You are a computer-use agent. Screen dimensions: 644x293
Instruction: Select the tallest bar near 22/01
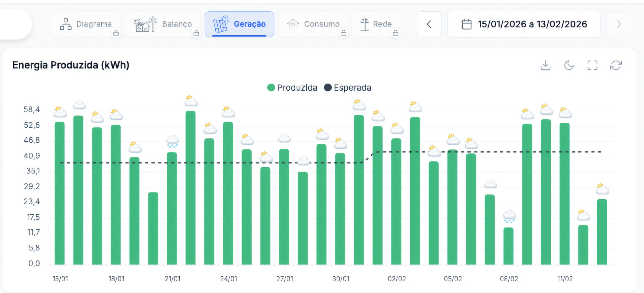[x=190, y=189]
